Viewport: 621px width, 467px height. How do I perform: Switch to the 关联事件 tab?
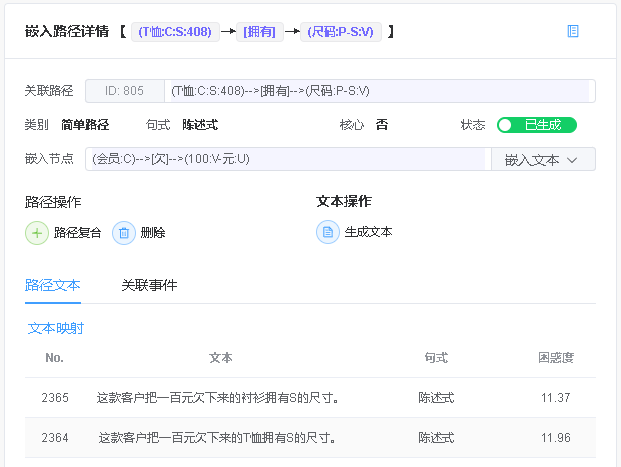(149, 285)
